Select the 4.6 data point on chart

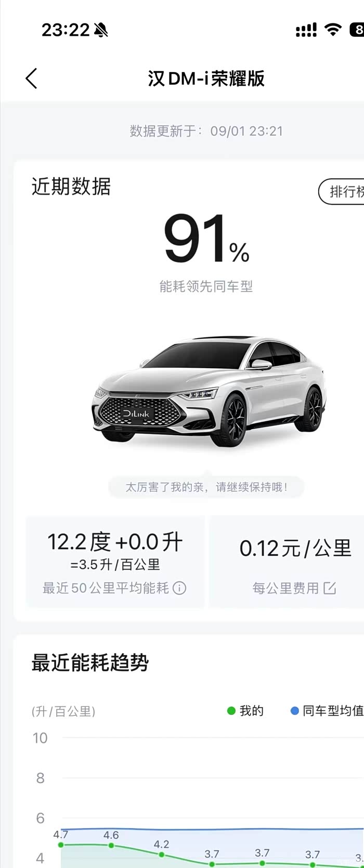(x=111, y=846)
